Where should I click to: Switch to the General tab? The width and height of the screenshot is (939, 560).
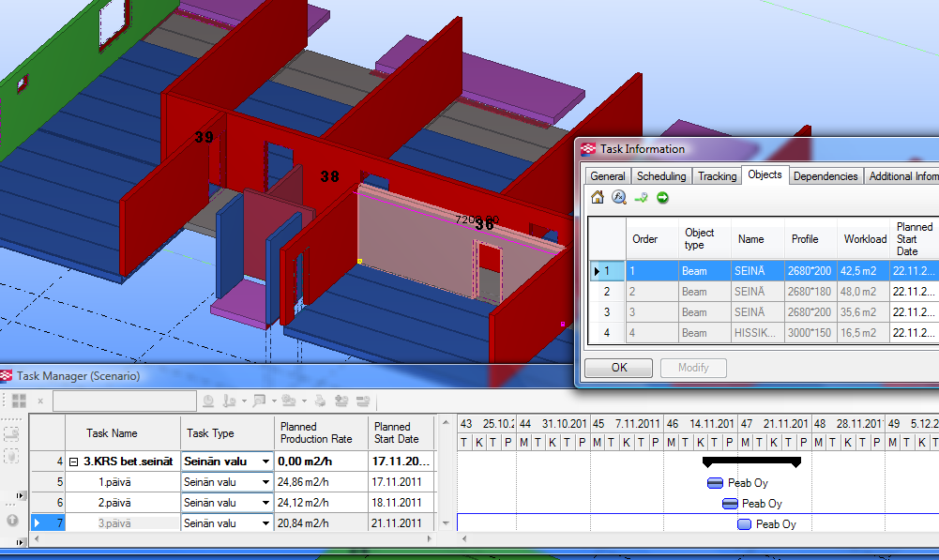click(607, 176)
